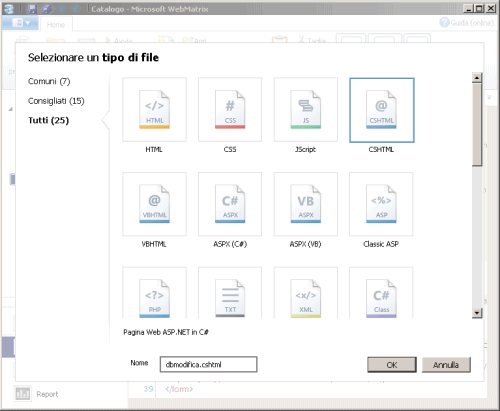Click the Save icon in title bar

point(32,9)
